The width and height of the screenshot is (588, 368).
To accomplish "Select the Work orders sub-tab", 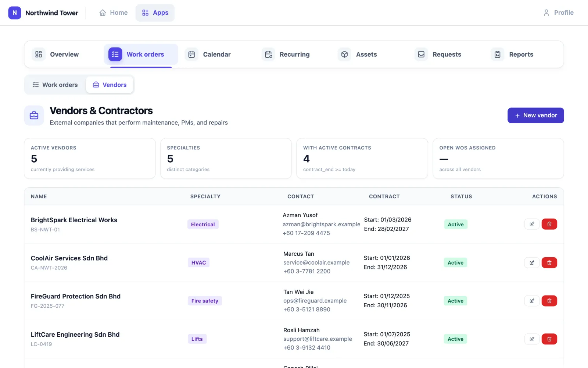I will tap(55, 85).
